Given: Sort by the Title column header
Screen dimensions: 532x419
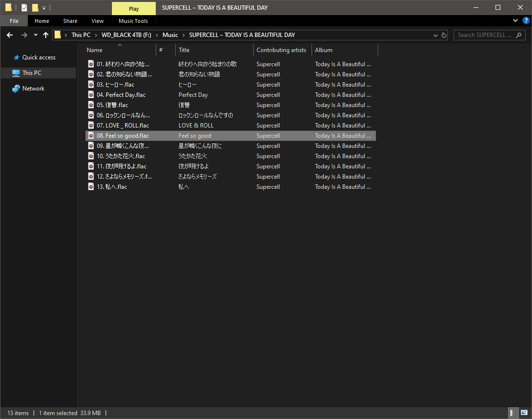Looking at the screenshot, I should [x=215, y=50].
